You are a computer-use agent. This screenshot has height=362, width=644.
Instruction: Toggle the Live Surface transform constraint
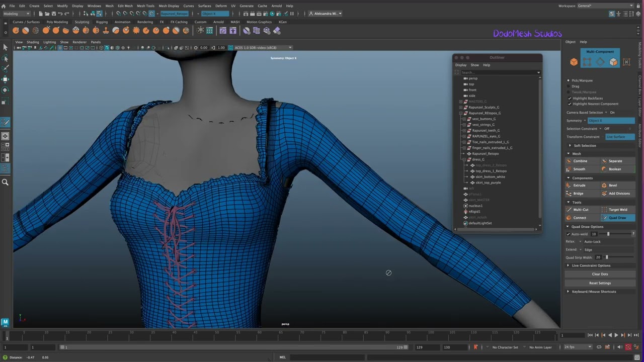point(620,137)
